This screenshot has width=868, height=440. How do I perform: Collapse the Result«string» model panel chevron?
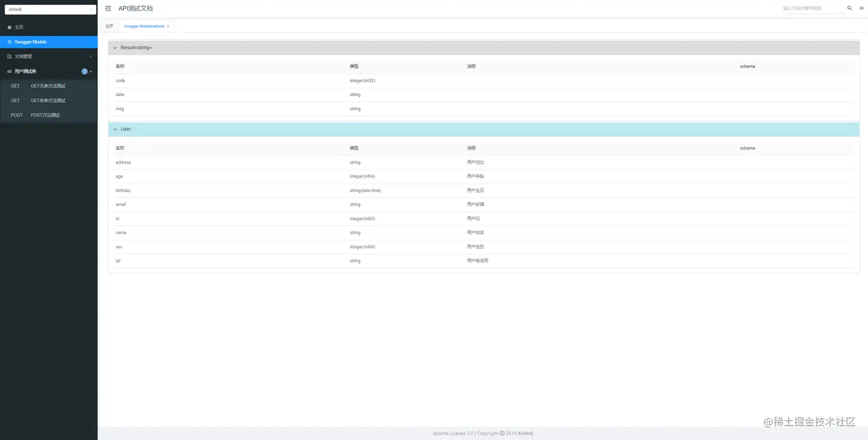coord(115,48)
